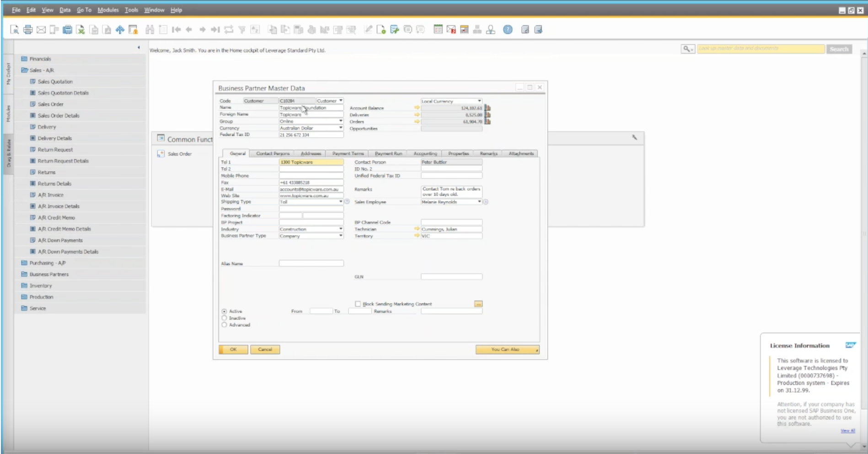Click the Export to Excel icon
Screen dimensions: 868x454
click(80, 30)
